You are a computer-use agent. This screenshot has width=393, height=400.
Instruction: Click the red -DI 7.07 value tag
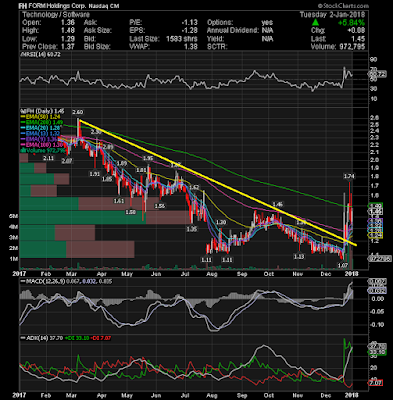(375, 383)
